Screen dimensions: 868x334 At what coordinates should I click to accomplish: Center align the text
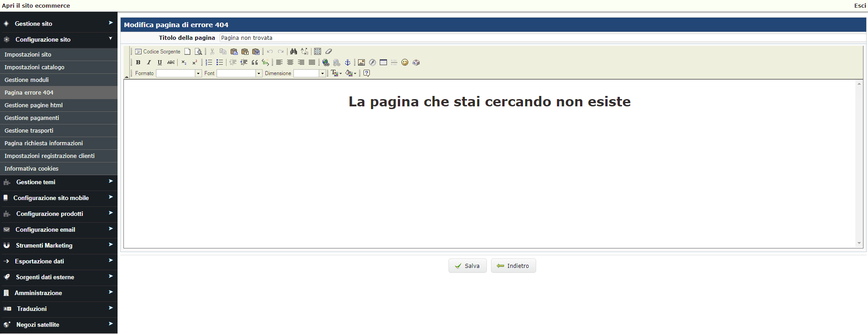tap(290, 62)
